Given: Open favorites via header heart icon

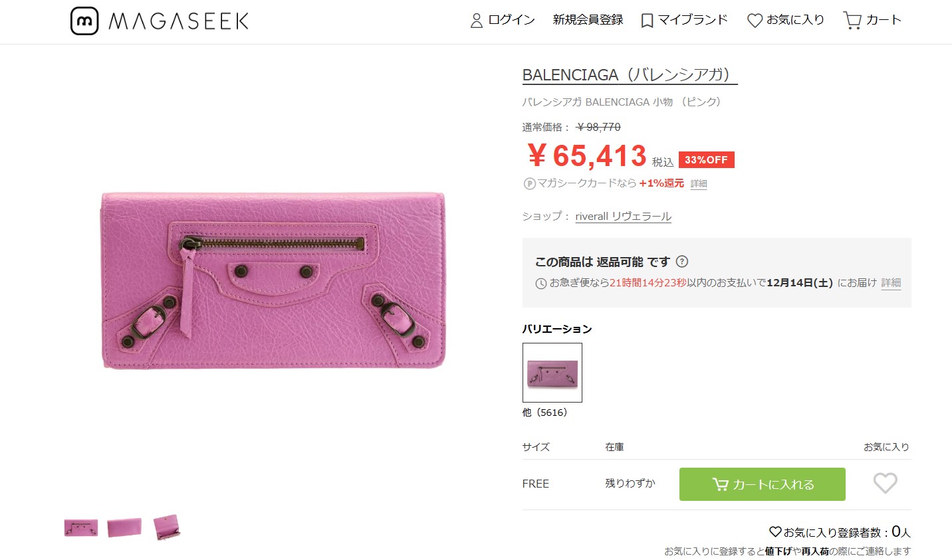Looking at the screenshot, I should click(x=755, y=21).
